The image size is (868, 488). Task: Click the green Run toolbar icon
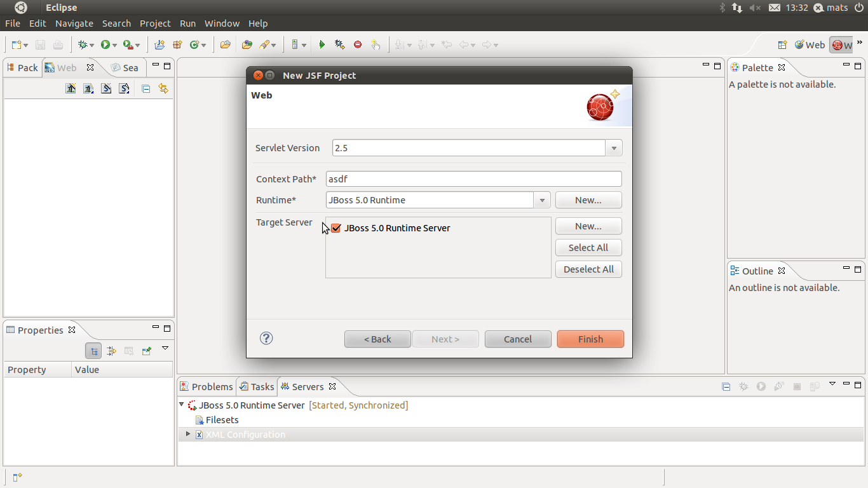(x=105, y=44)
